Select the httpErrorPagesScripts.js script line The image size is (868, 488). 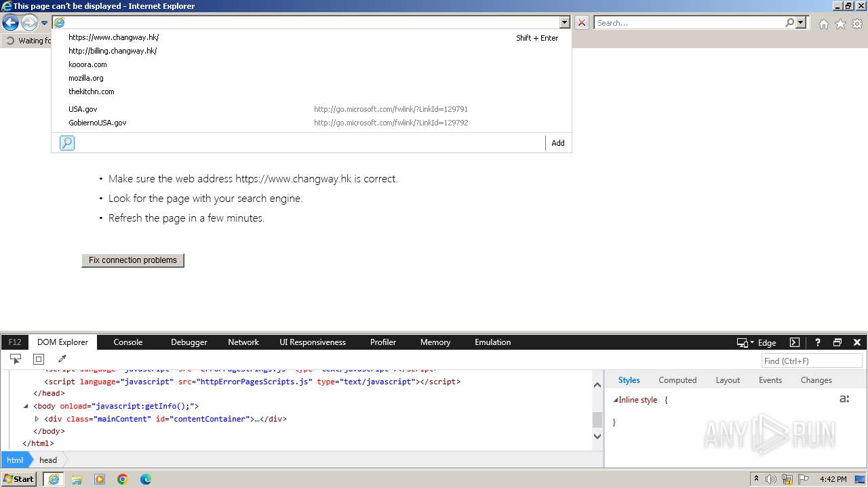252,382
